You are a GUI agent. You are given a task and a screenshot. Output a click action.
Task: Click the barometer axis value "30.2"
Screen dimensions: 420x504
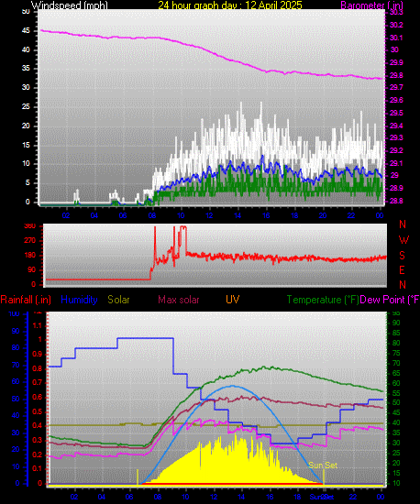pyautogui.click(x=396, y=25)
